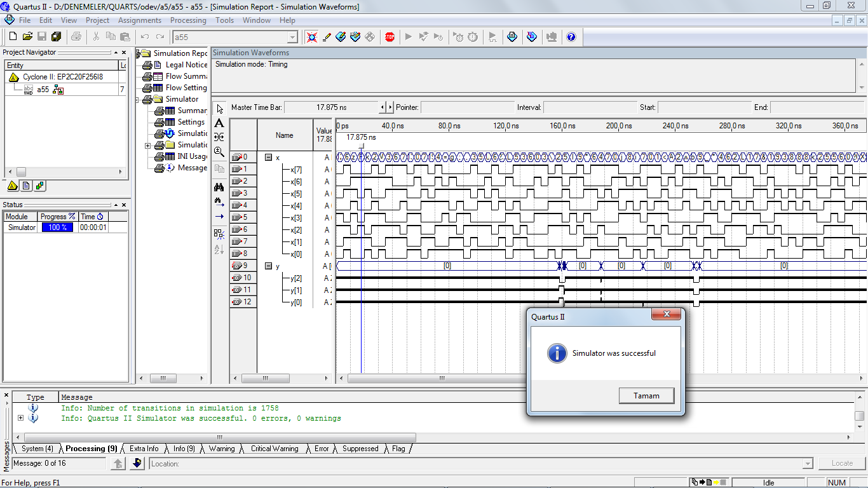Close the Quartus II dialog with X

click(x=667, y=315)
